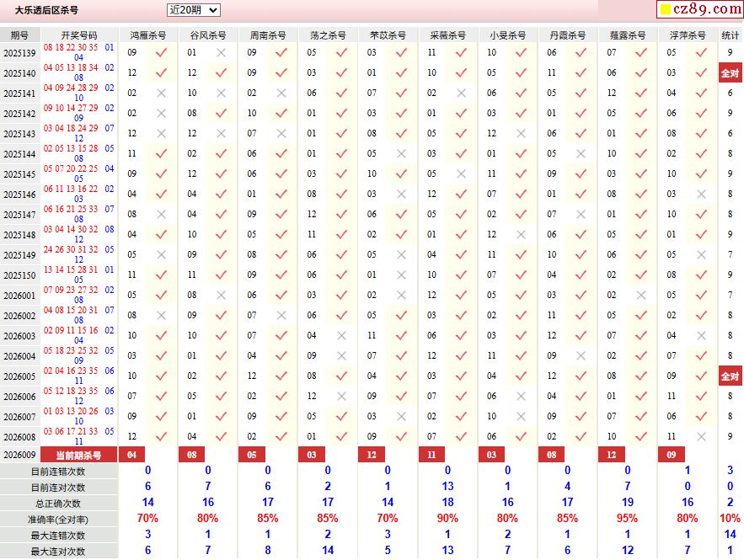Click the 最大连对次数 row label
The image size is (744, 560).
click(x=58, y=552)
